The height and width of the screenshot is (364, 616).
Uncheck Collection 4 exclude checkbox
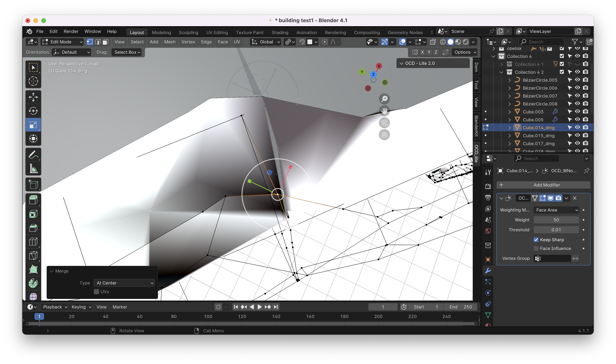[561, 56]
